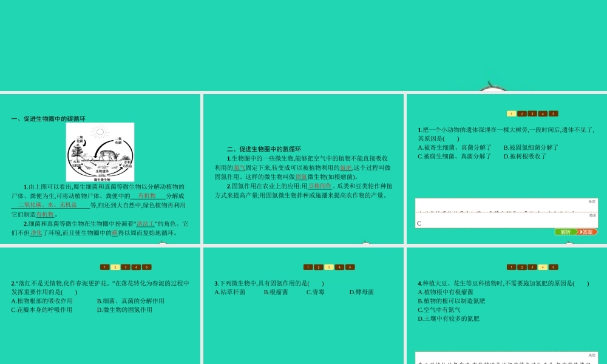The image size is (607, 364).
Task: Click heading 二、促进生物圈中的氮循环
Action: coord(263,149)
